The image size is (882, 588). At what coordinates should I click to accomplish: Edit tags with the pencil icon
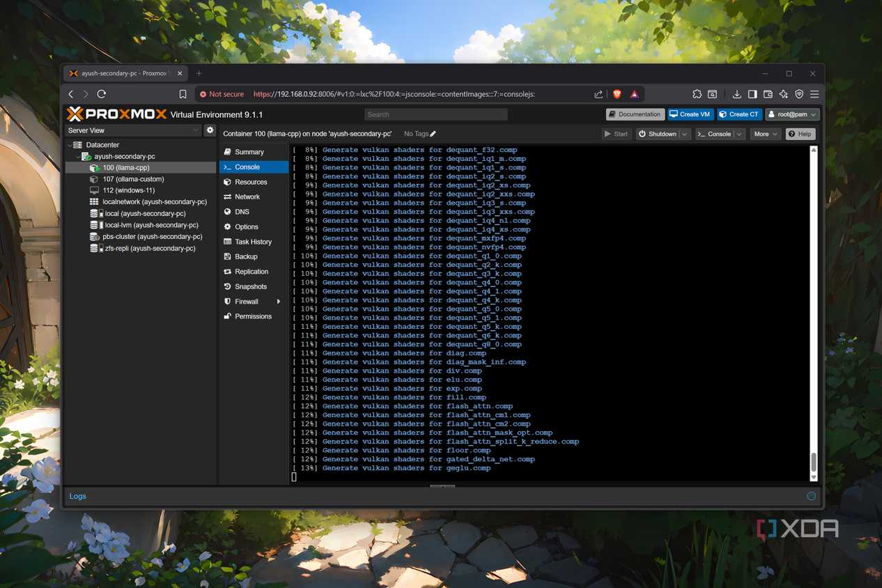433,134
